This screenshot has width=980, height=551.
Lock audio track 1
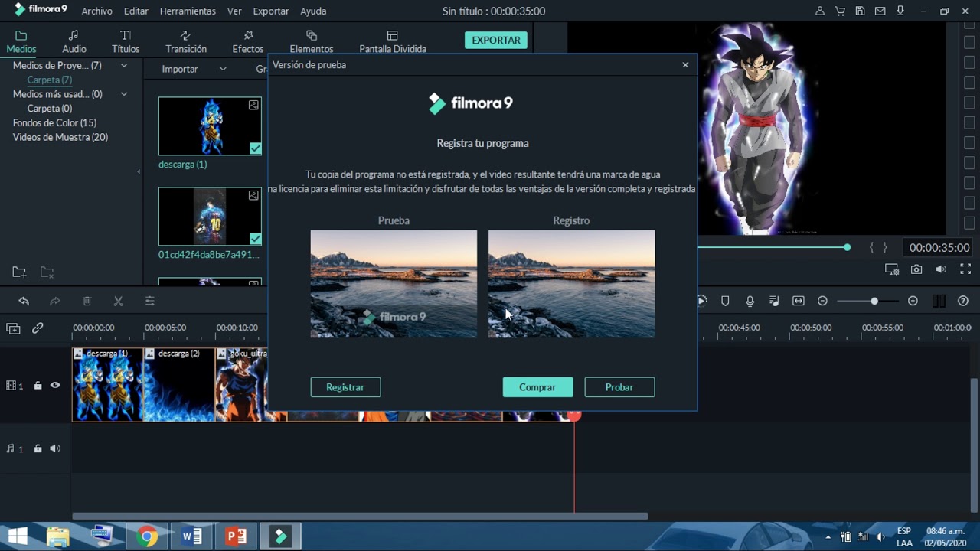click(x=38, y=448)
